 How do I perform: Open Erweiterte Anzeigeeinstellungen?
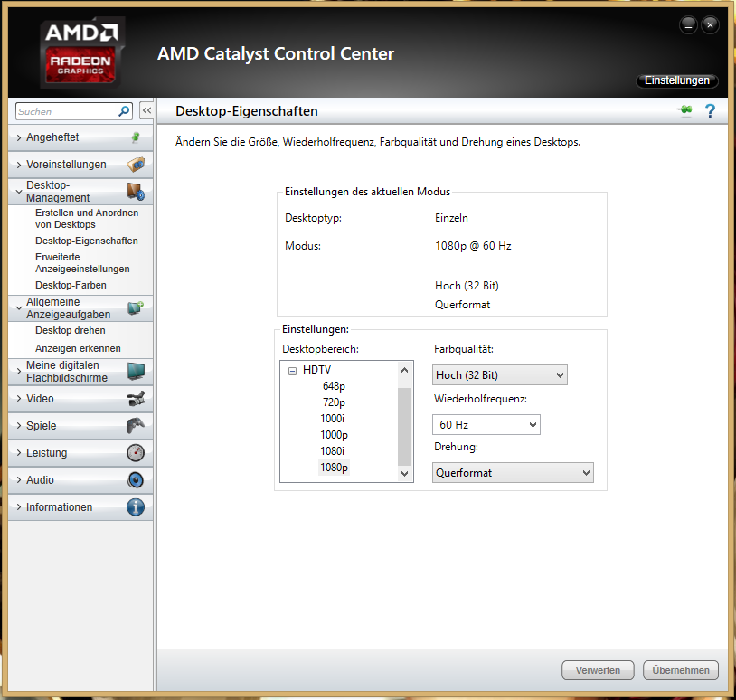(82, 263)
